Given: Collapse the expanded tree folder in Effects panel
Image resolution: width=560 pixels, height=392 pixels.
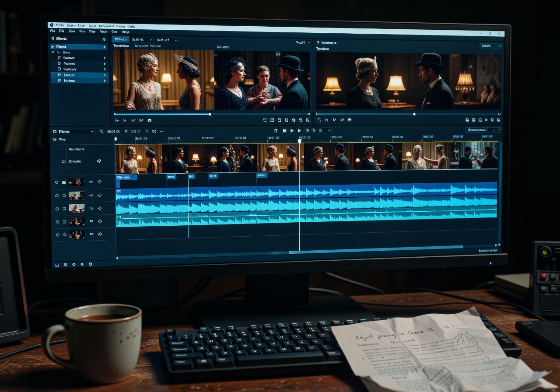Looking at the screenshot, I should point(53,52).
